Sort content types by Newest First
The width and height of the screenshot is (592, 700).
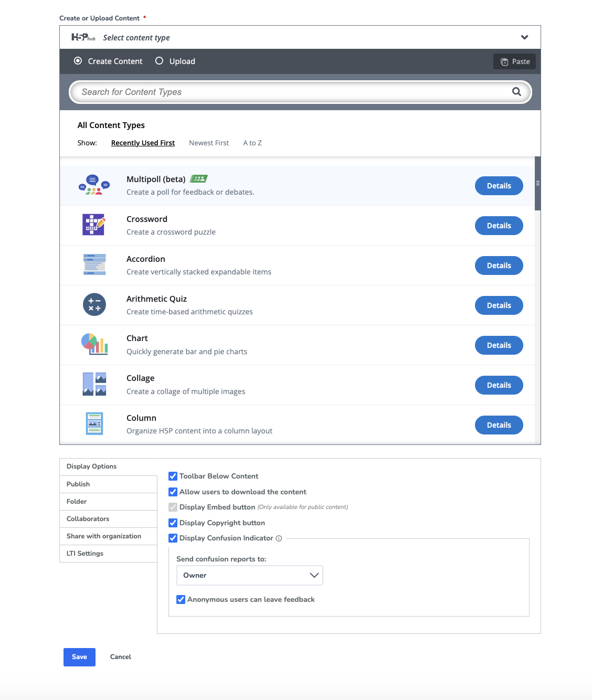(209, 143)
